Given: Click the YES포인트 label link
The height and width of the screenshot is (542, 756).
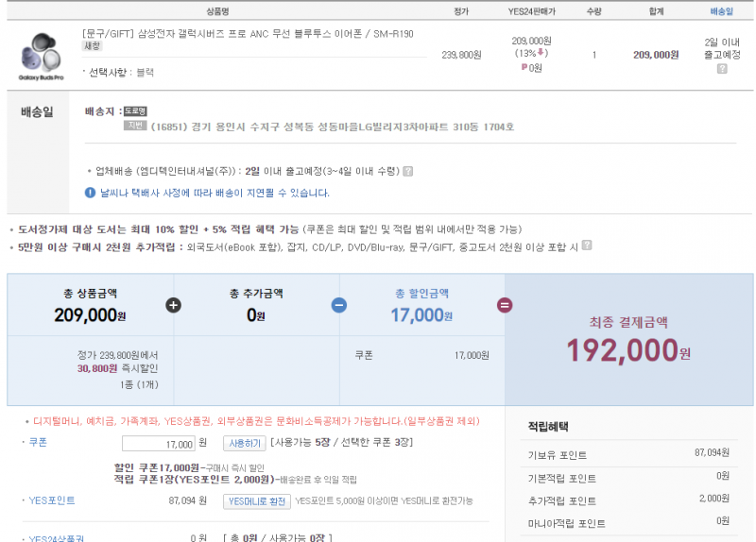Looking at the screenshot, I should coord(52,500).
